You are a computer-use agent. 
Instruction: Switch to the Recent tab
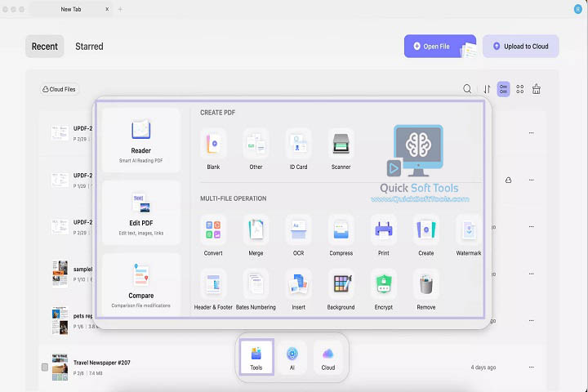click(45, 46)
